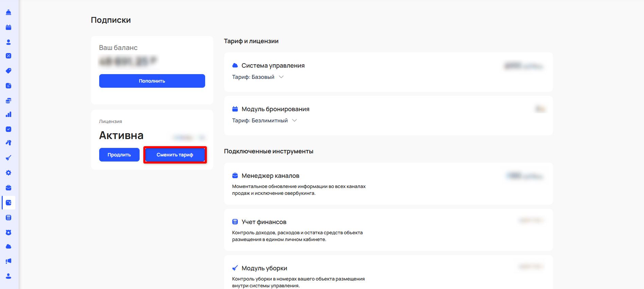Select the active wallet subscriptions menu item
Viewport: 644px width, 289px height.
8,203
